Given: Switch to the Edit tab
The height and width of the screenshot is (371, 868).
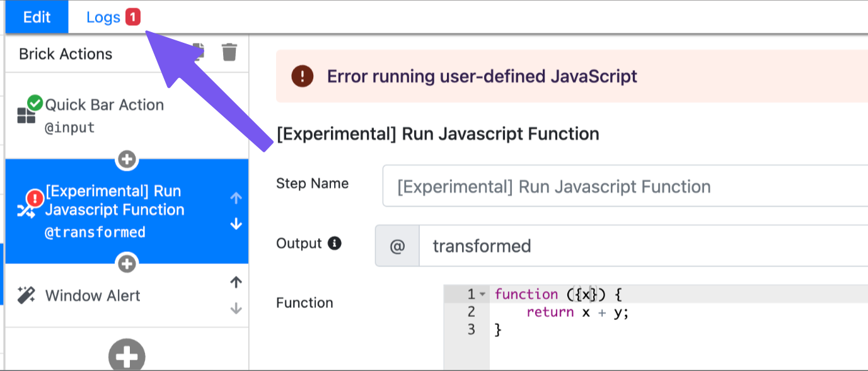Looking at the screenshot, I should [x=37, y=17].
